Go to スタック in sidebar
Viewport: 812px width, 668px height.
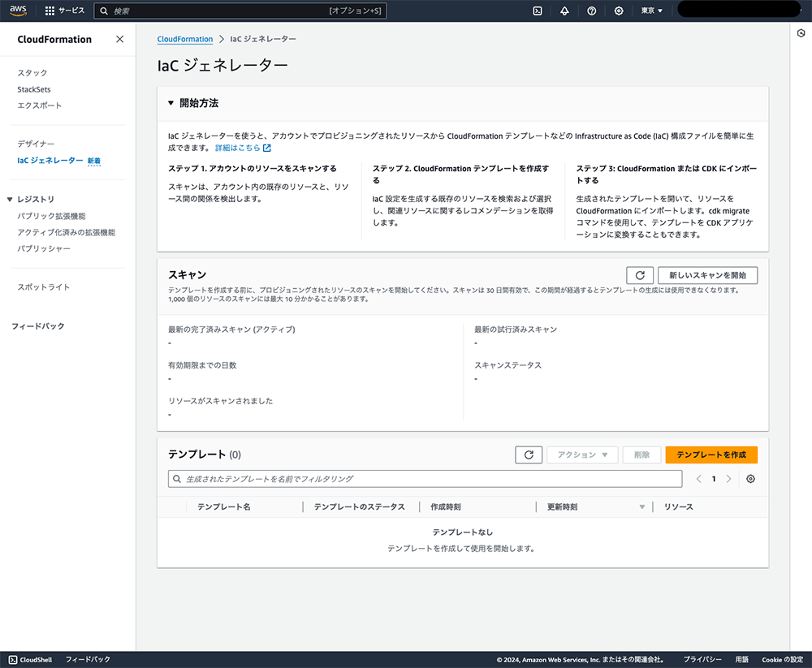32,72
